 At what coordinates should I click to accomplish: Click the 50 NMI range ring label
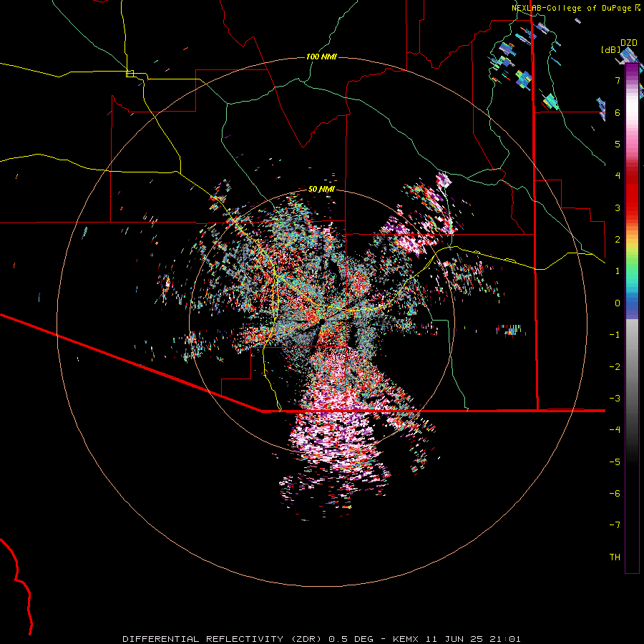(321, 190)
